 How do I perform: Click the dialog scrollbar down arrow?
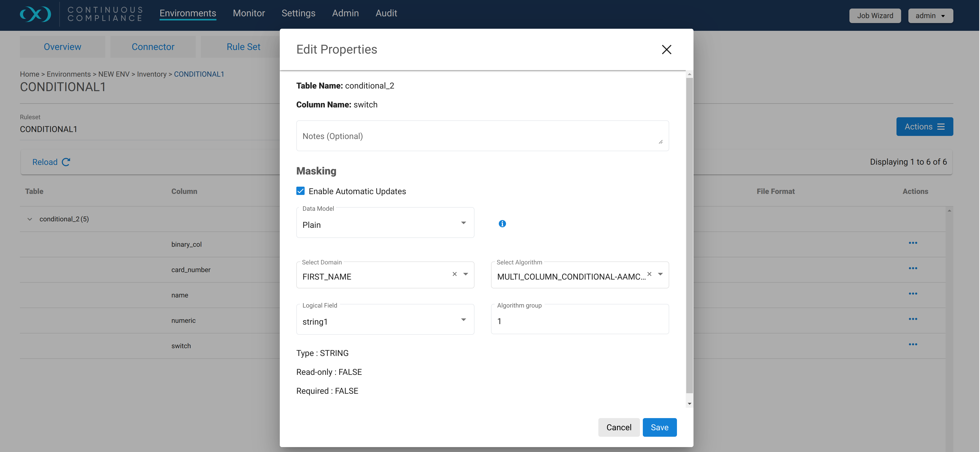click(x=689, y=404)
